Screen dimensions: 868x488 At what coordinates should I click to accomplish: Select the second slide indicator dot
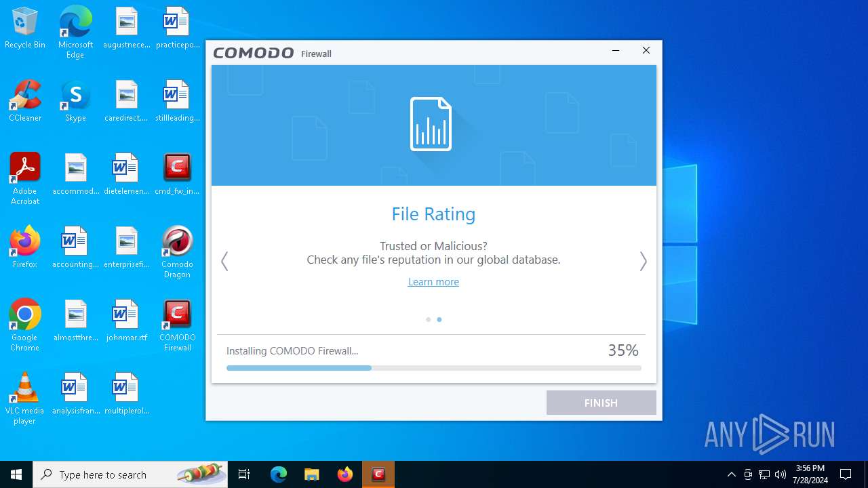[x=439, y=319]
